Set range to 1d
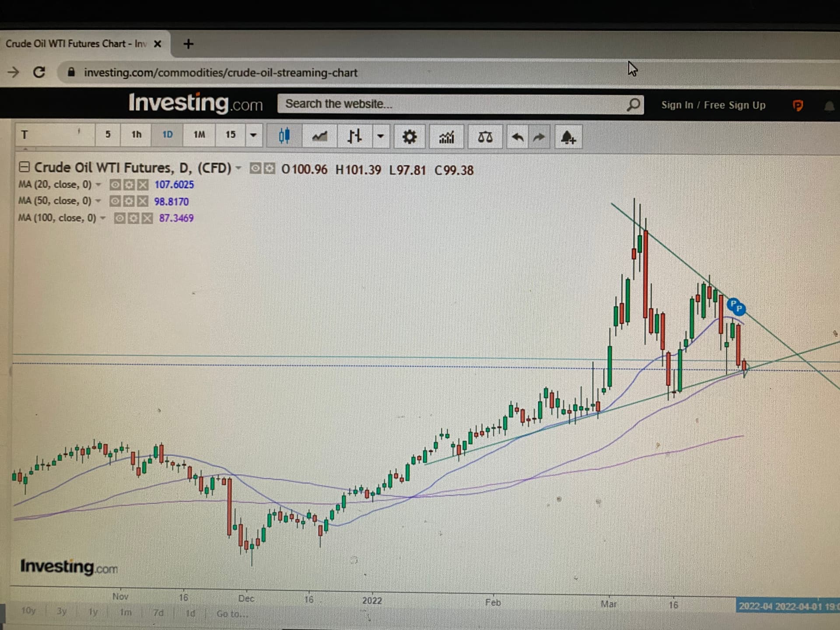 190,613
